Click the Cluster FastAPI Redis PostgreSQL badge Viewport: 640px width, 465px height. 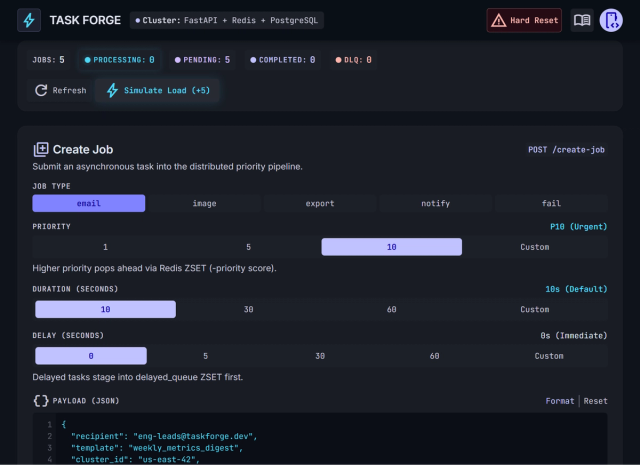tap(227, 20)
